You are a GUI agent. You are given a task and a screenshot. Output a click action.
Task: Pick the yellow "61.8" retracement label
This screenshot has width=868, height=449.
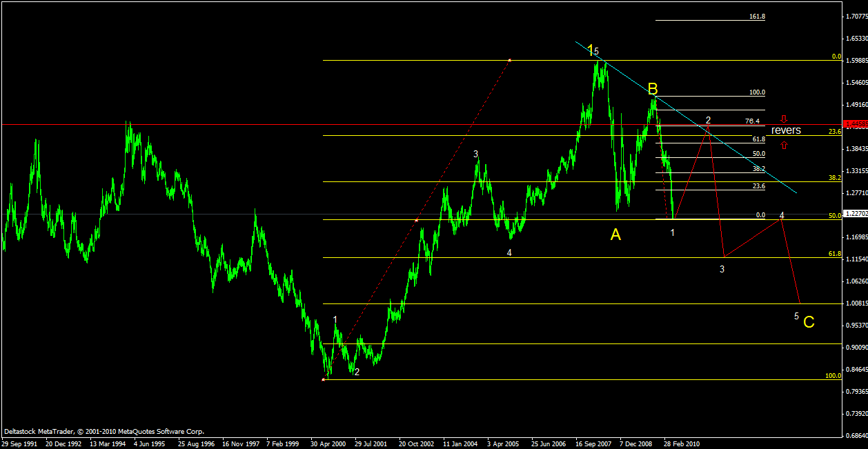pyautogui.click(x=835, y=254)
